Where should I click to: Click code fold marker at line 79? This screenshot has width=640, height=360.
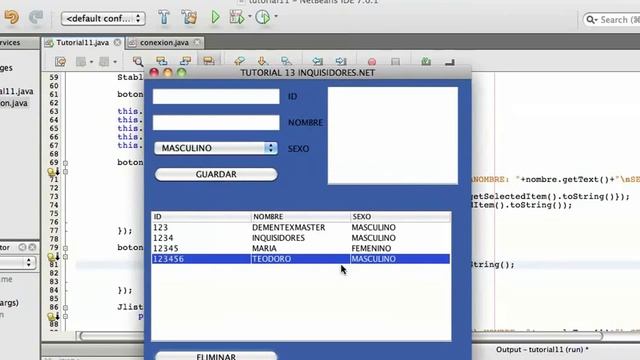(65, 248)
